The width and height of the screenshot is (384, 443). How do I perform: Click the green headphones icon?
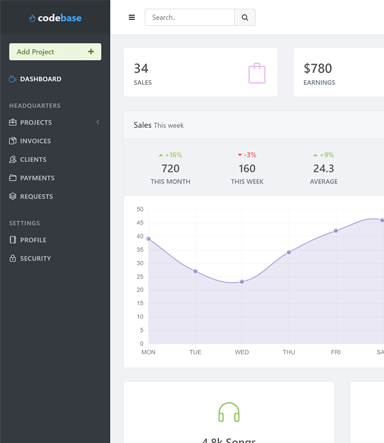(229, 412)
